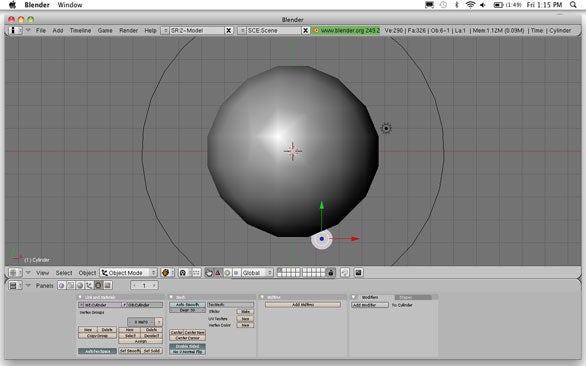Toggle the No V.Normal Flip option
Screen dimensions: 586x366
187,352
